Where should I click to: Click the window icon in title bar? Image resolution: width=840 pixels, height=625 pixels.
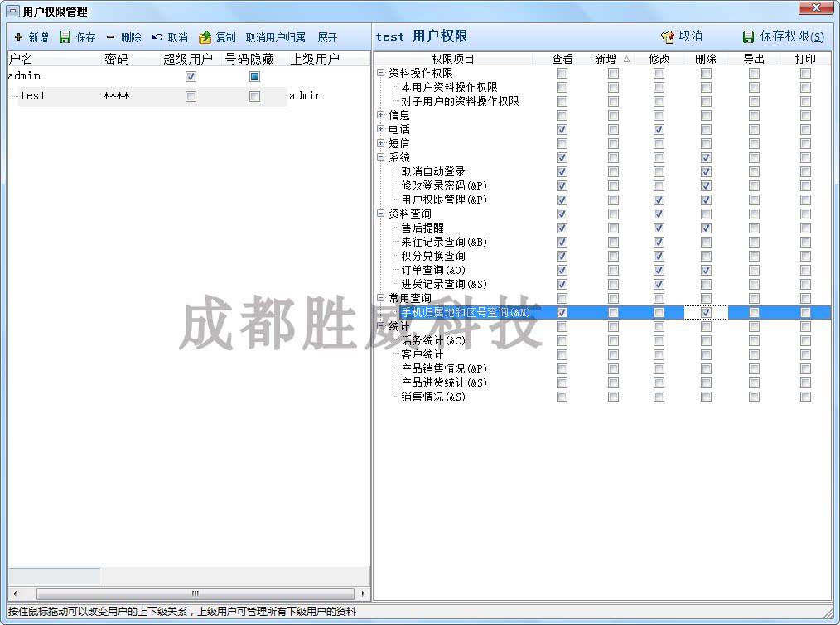tap(12, 12)
